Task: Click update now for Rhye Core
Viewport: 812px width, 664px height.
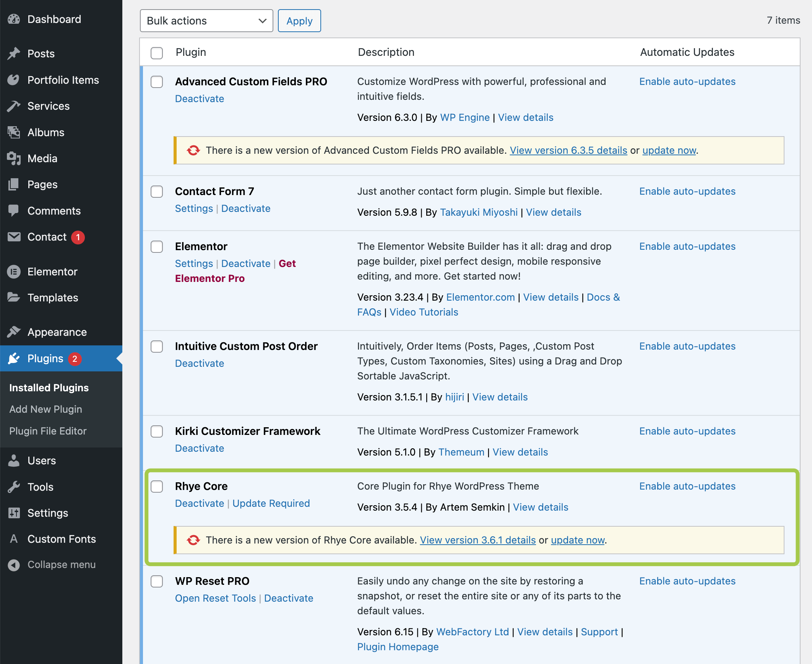Action: 577,540
